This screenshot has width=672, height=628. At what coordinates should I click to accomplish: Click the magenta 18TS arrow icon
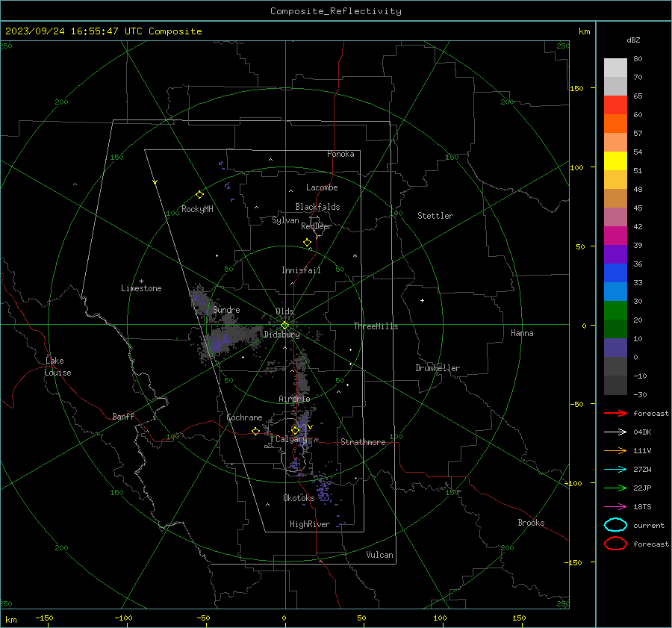coord(615,507)
